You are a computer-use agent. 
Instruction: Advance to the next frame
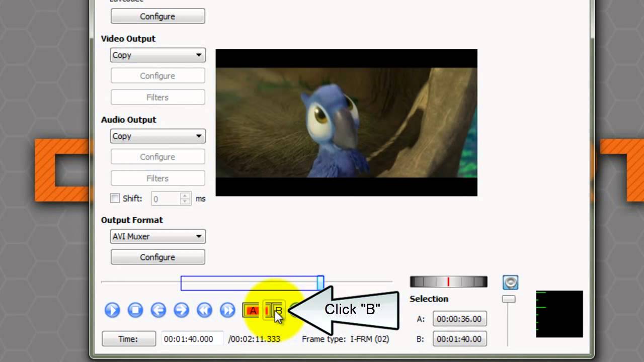pos(182,310)
